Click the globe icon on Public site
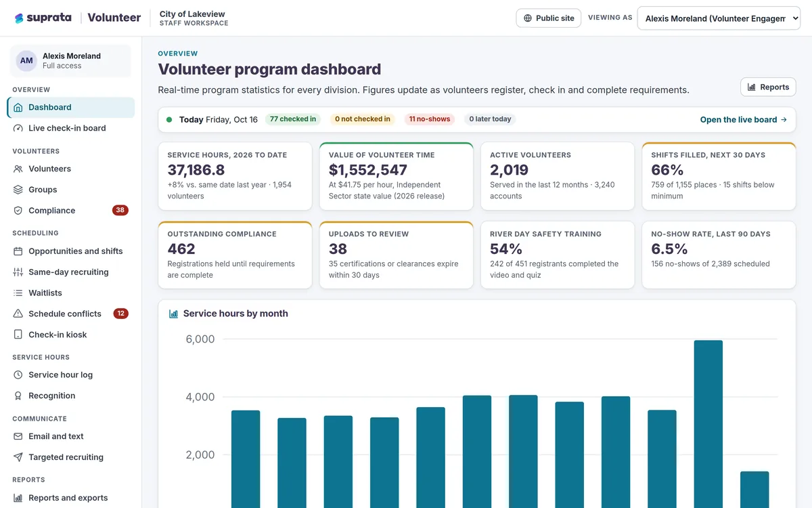Screen dimensions: 812x508 point(528,18)
